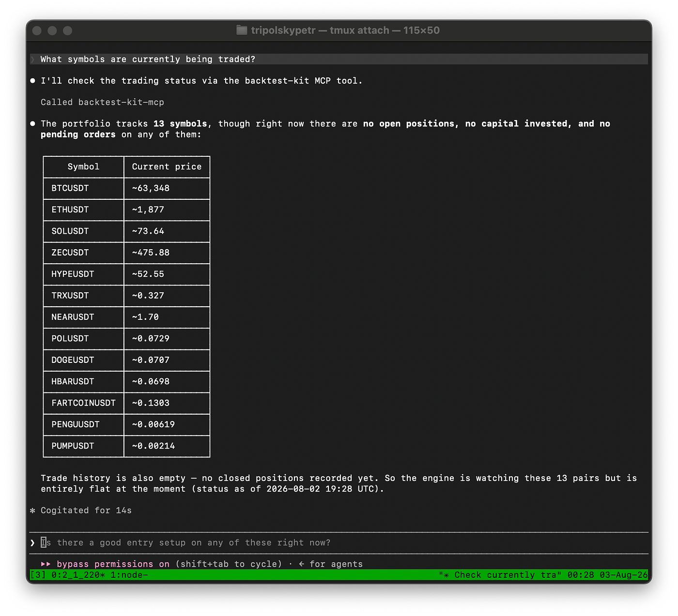Click the prompt input field placeholder text

coord(185,542)
